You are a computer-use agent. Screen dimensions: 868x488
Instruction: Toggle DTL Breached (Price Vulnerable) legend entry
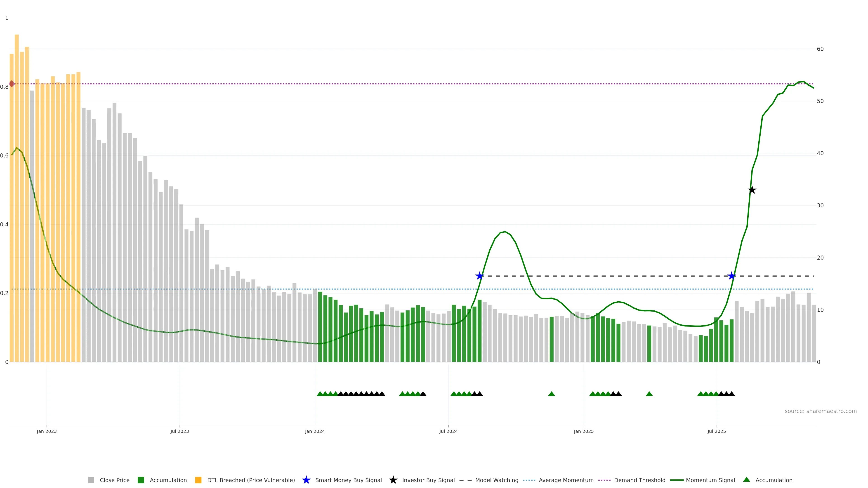pos(251,480)
